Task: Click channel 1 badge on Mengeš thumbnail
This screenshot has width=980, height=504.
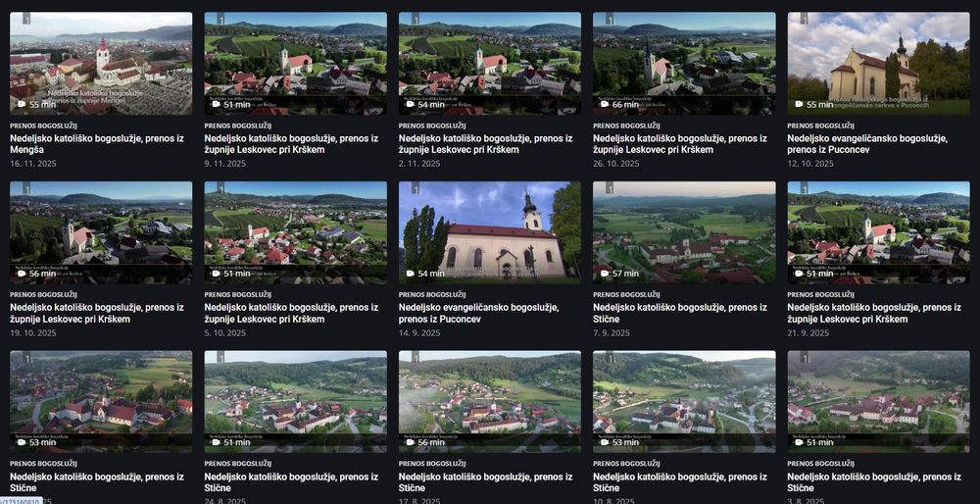Action: (26, 18)
